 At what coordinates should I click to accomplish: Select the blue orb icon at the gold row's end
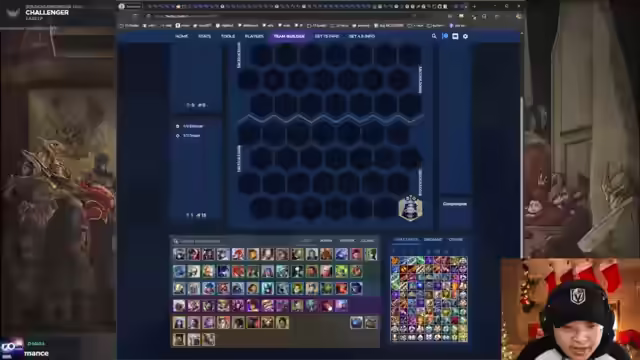tap(356, 323)
